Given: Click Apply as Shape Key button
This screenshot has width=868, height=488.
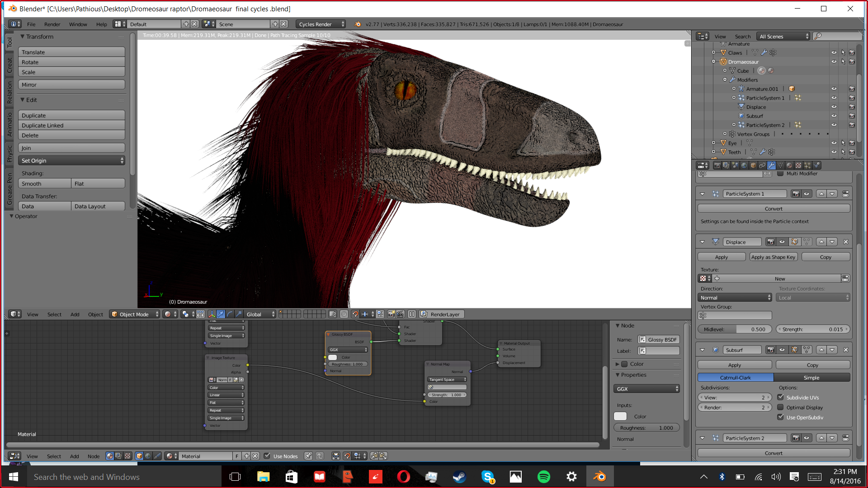Looking at the screenshot, I should [773, 257].
